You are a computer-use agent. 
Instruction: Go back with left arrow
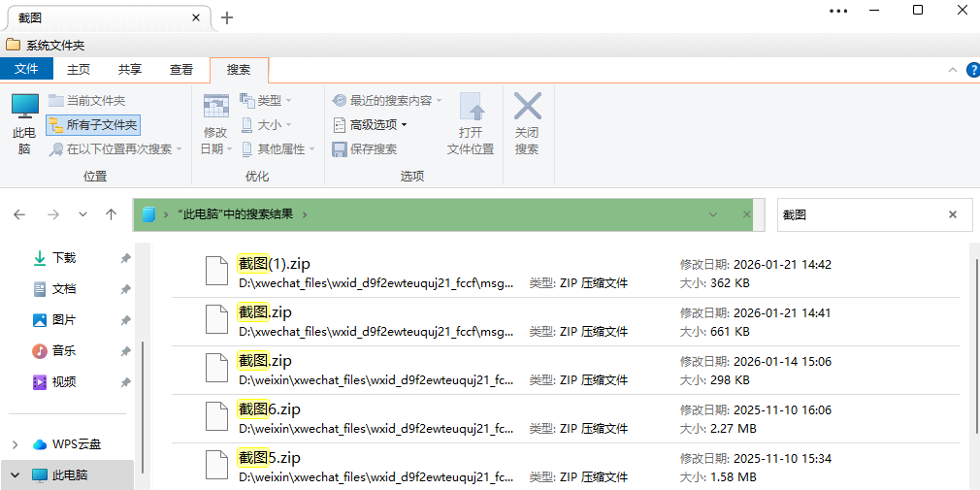point(19,214)
